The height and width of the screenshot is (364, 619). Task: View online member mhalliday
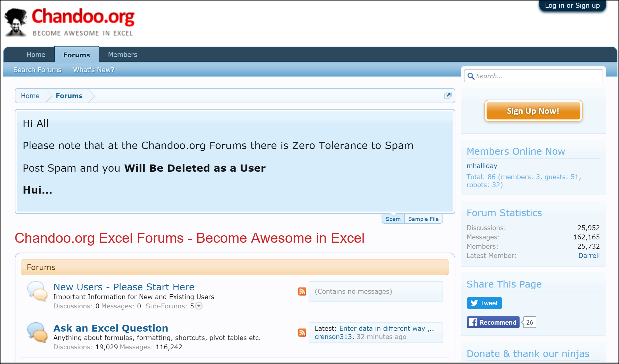[482, 166]
